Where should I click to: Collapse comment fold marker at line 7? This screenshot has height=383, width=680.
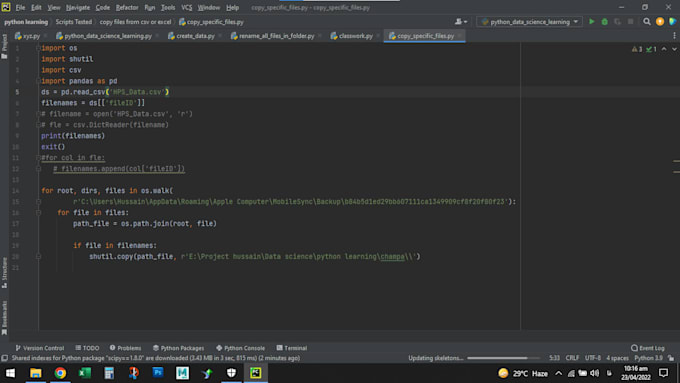click(38, 114)
